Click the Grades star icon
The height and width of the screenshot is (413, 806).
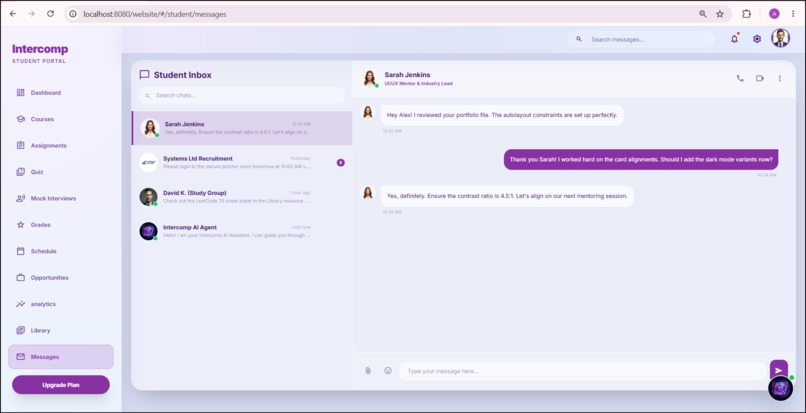click(21, 225)
